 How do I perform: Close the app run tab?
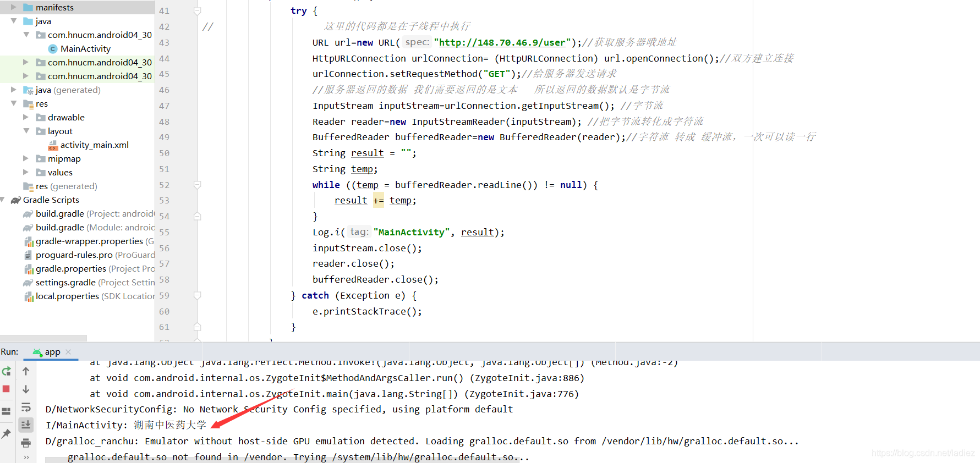68,352
